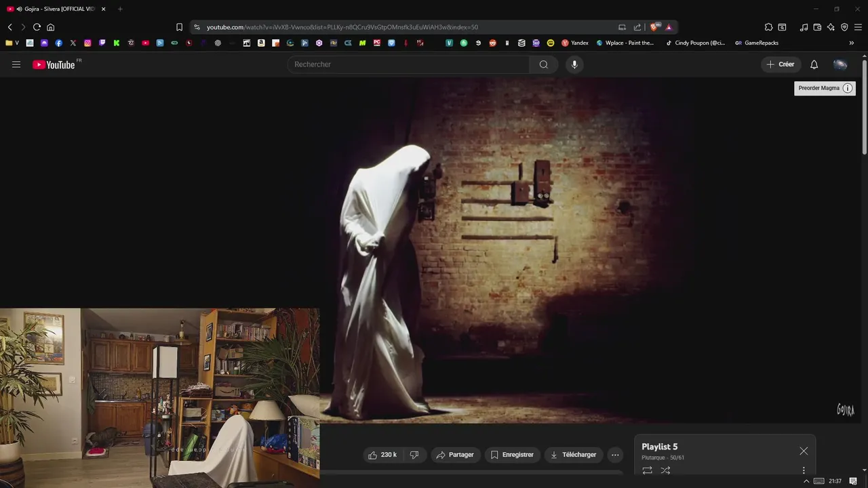Screen dimensions: 868x488
Task: Click the Rechercher search field
Action: (x=409, y=64)
